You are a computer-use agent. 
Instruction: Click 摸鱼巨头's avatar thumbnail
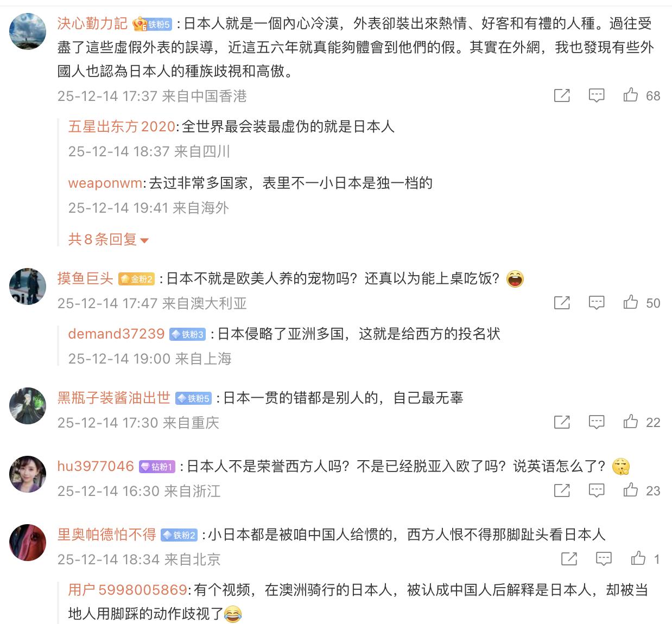[x=28, y=286]
